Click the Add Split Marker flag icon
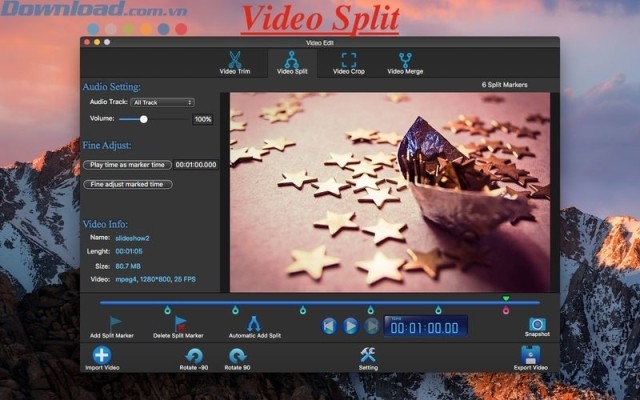640x400 pixels. click(x=115, y=324)
